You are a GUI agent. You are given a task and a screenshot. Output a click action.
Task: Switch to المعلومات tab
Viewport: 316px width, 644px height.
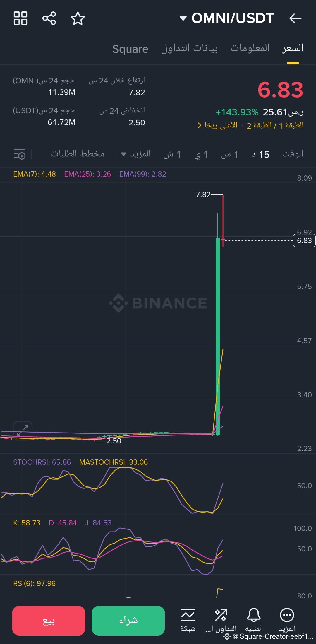pyautogui.click(x=250, y=48)
